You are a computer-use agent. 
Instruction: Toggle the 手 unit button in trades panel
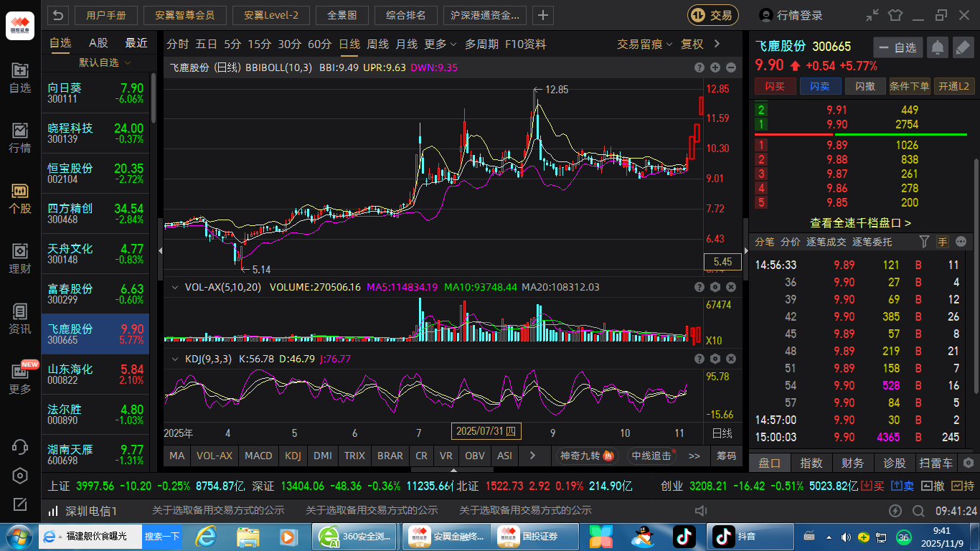coord(943,242)
